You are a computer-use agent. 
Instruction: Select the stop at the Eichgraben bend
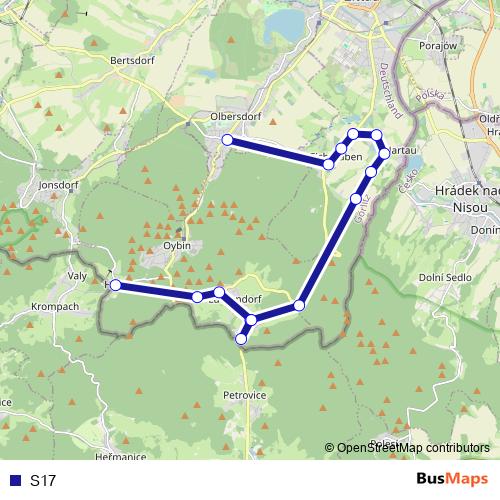pyautogui.click(x=328, y=164)
